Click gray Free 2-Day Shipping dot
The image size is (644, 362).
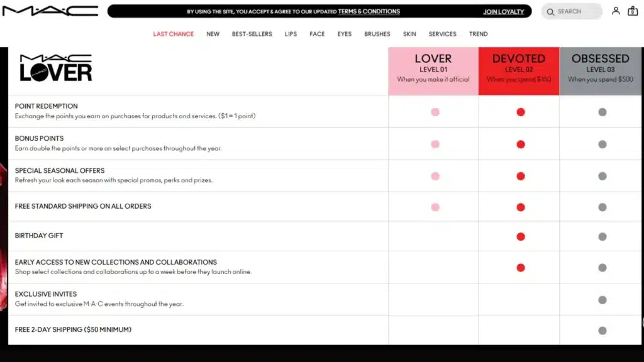602,331
